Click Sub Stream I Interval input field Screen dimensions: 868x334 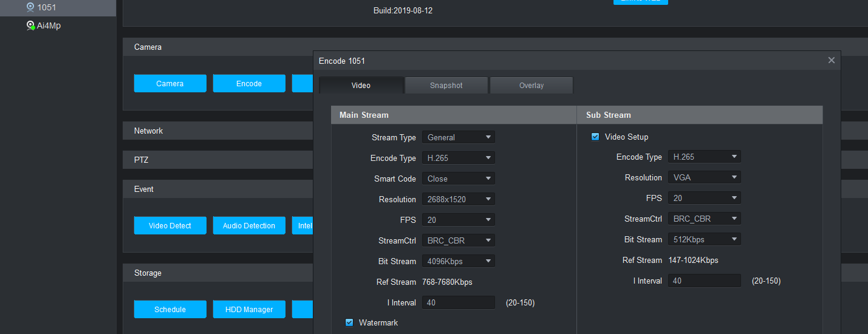pos(705,281)
